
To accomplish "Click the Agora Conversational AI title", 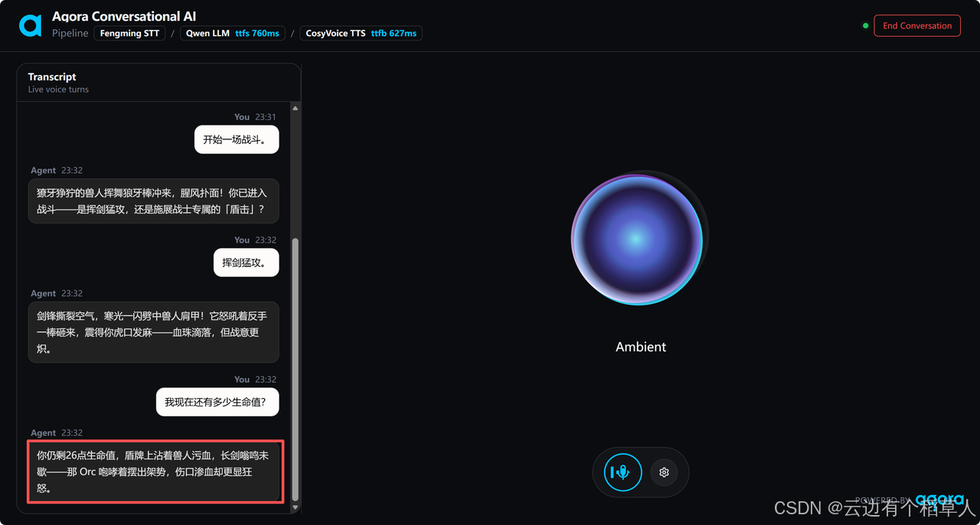I will (x=124, y=16).
